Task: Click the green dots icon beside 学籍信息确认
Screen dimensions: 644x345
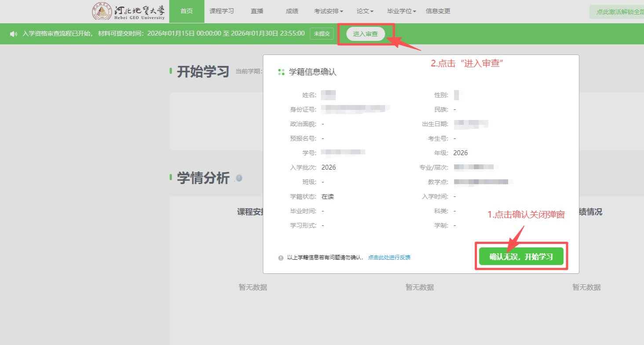Action: click(x=282, y=72)
